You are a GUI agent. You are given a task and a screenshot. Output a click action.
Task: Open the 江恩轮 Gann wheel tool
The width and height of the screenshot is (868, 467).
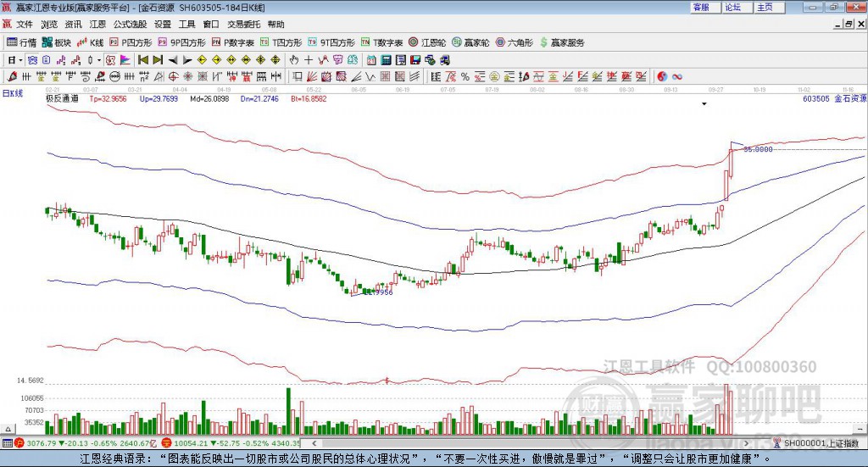click(427, 42)
